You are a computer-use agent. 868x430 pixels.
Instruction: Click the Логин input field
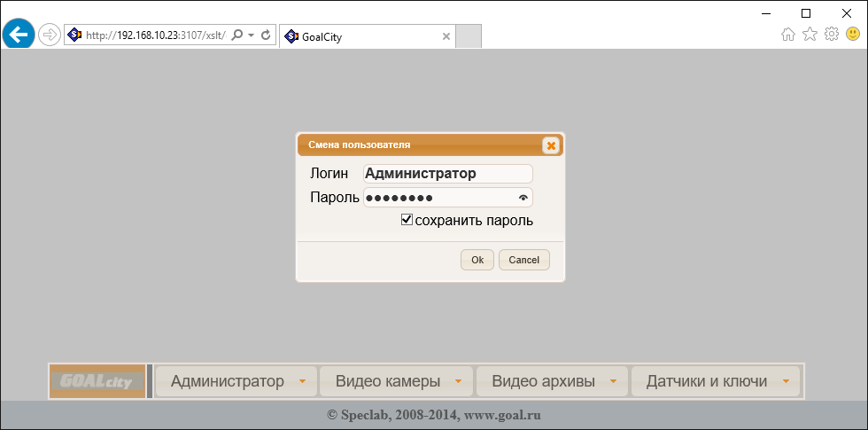tap(448, 174)
